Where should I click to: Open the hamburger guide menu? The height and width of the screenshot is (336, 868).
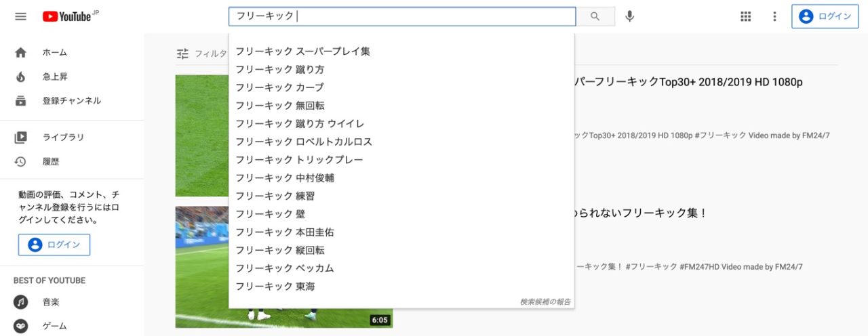click(x=21, y=16)
